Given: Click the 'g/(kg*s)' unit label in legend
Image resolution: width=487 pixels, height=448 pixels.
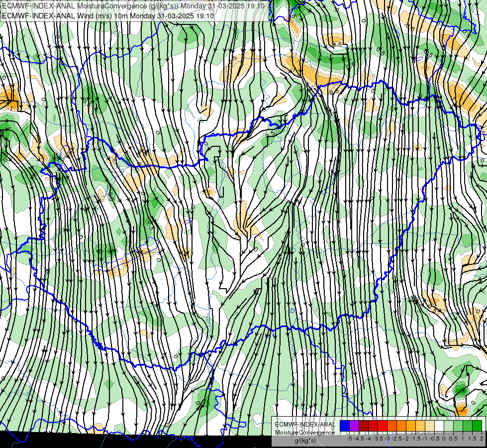Looking at the screenshot, I should point(305,441).
